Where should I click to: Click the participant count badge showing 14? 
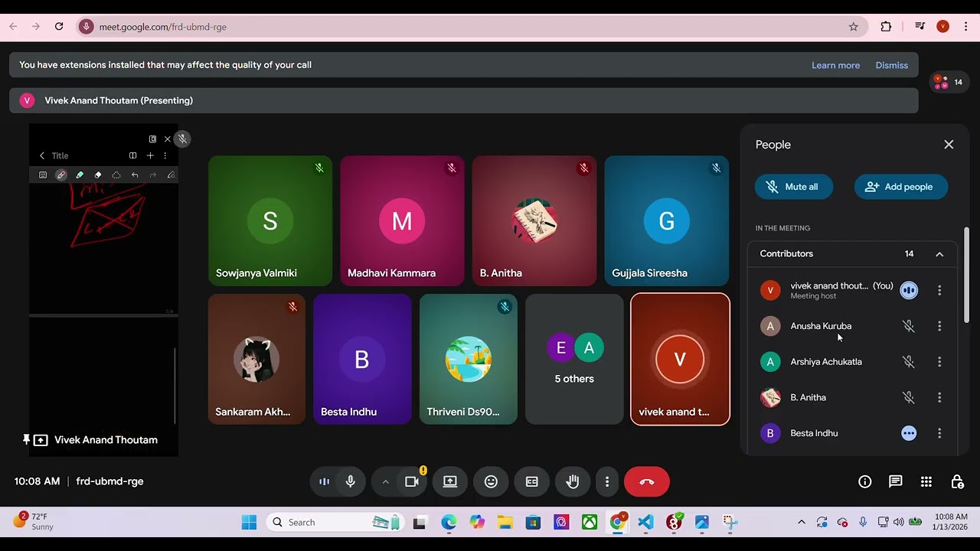[x=949, y=82]
